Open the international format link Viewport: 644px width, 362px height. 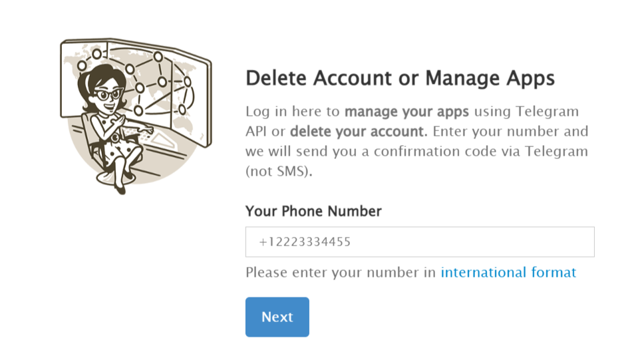point(508,272)
